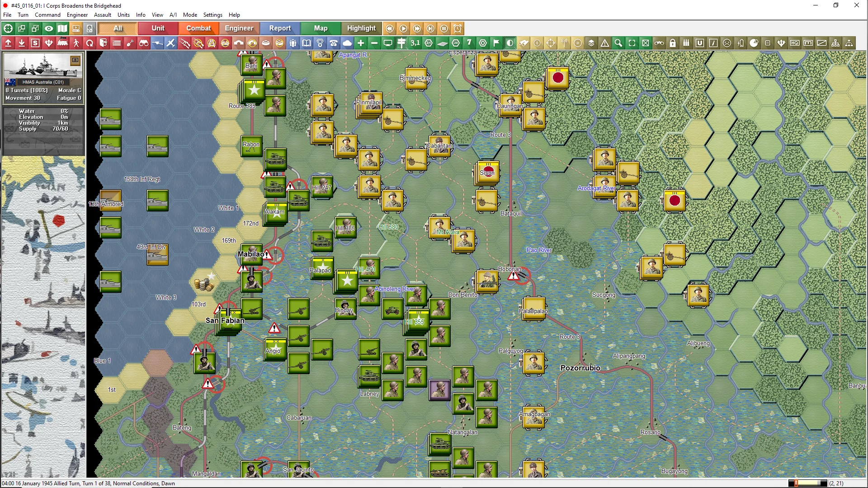
Task: Open the Assault menu
Action: click(103, 15)
